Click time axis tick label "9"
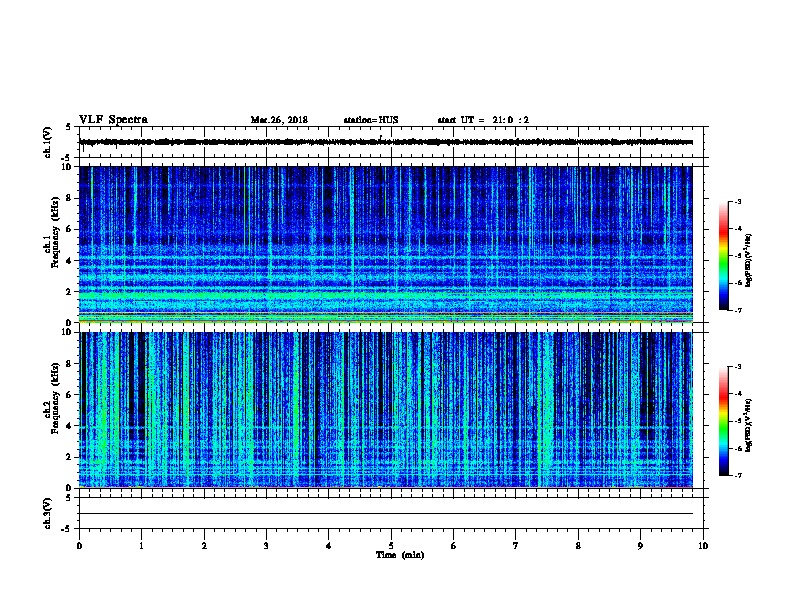Image resolution: width=792 pixels, height=612 pixels. click(x=640, y=545)
